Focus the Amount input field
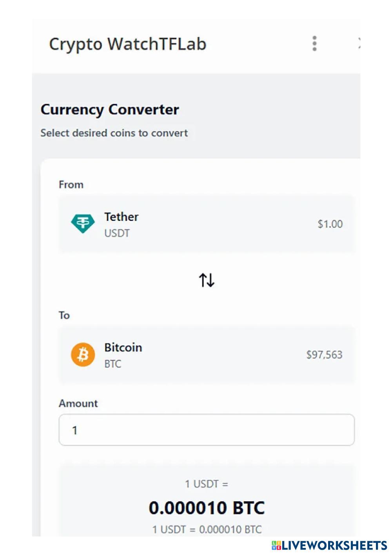This screenshot has width=392, height=555. pos(207,430)
